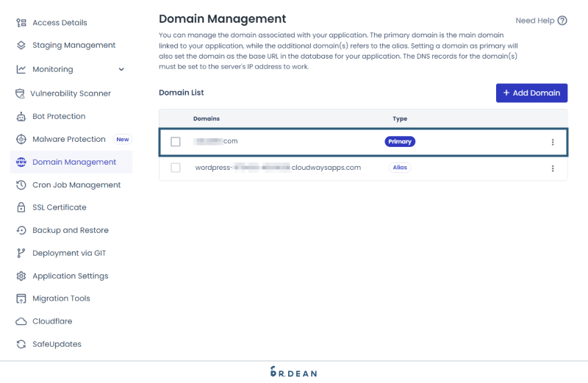Expand the Monitoring submenu chevron

(x=121, y=69)
